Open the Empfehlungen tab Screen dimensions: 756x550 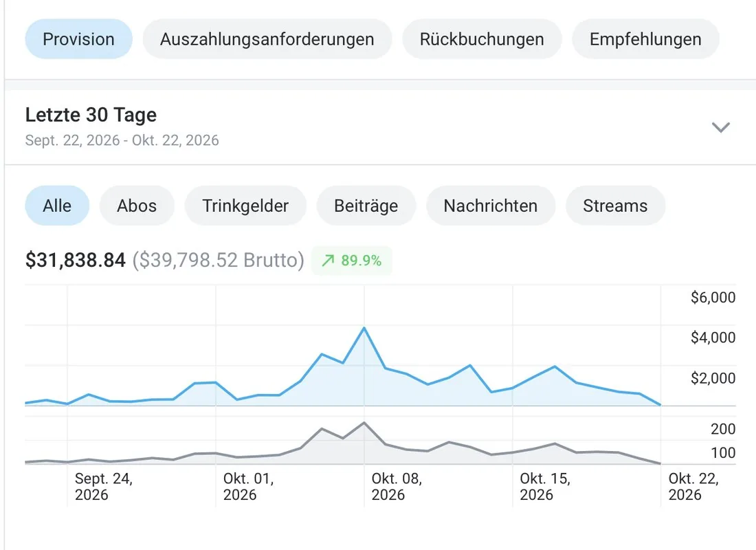pyautogui.click(x=645, y=39)
